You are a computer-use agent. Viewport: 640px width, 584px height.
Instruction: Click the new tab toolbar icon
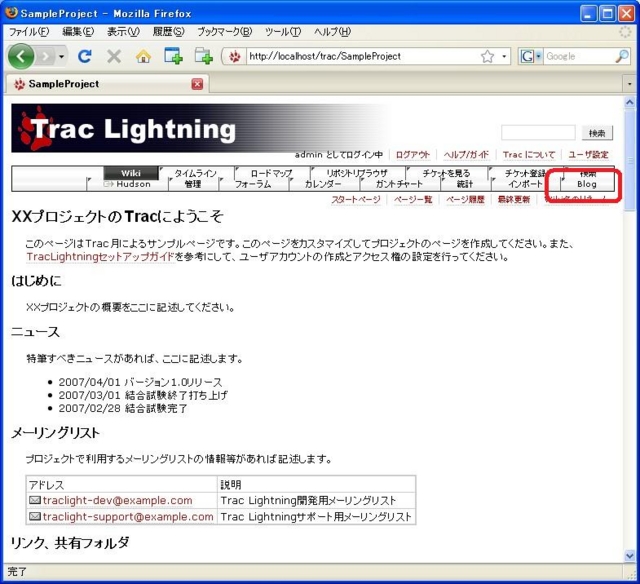pos(173,56)
